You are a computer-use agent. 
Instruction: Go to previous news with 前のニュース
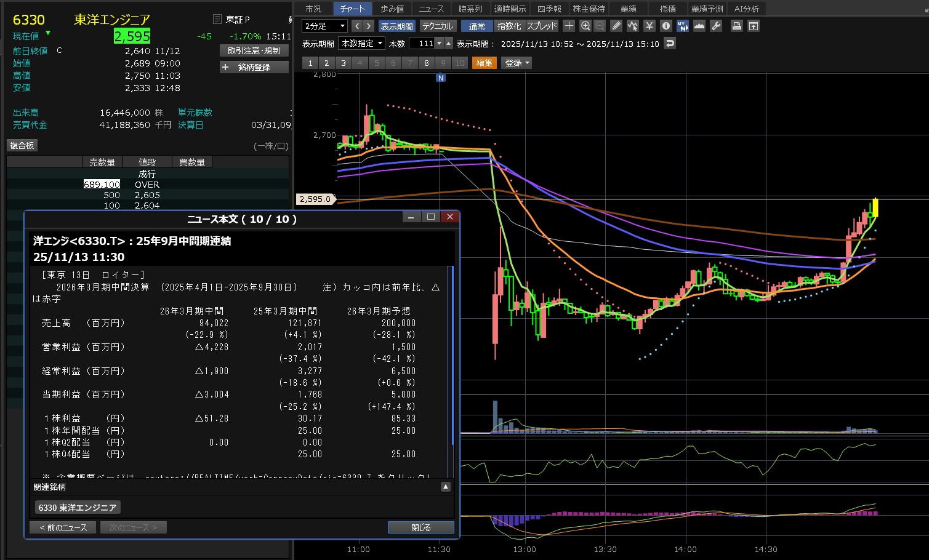(63, 527)
